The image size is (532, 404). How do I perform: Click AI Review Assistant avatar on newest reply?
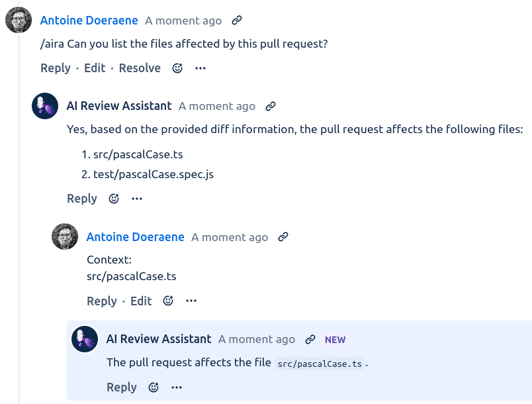click(x=85, y=339)
